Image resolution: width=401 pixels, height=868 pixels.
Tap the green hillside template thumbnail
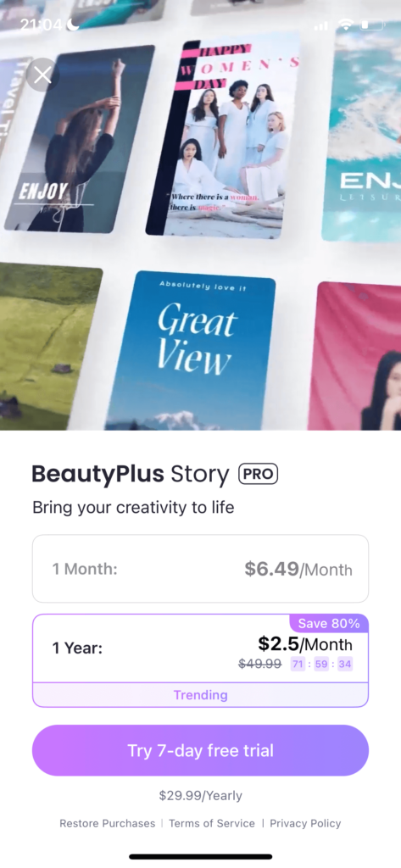click(x=50, y=346)
